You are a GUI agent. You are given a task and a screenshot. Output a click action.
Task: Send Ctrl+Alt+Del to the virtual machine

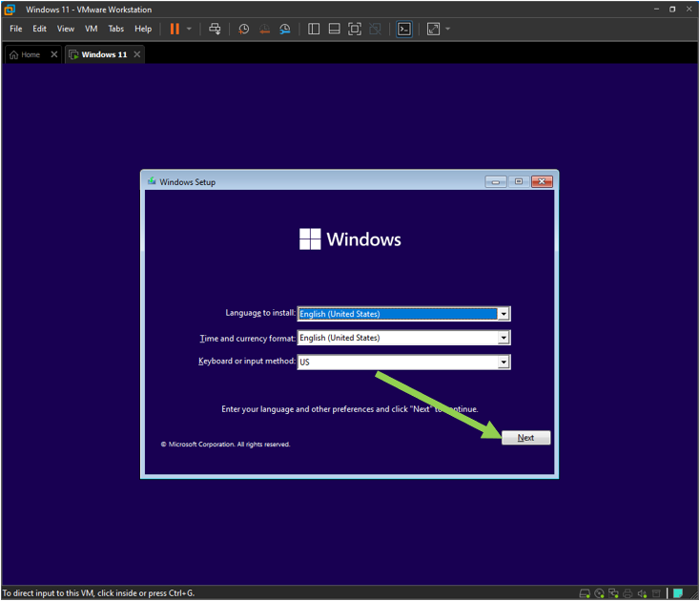(x=215, y=29)
